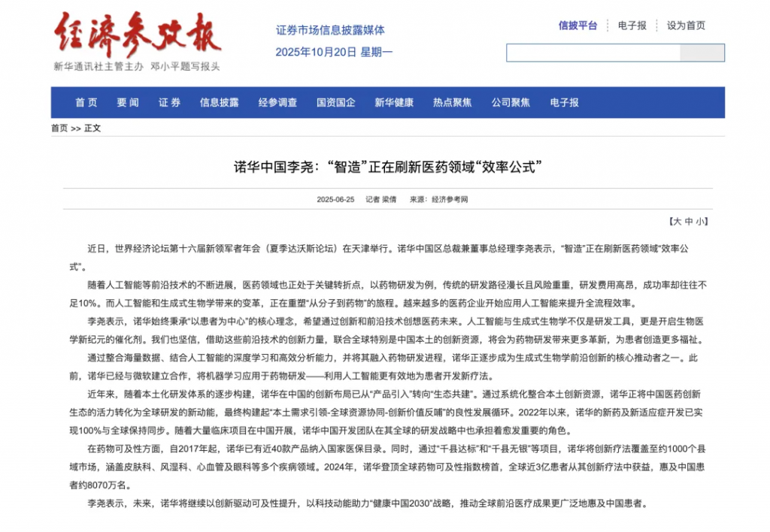Click the 经济参考报 red logo
770x532 pixels.
tap(137, 34)
